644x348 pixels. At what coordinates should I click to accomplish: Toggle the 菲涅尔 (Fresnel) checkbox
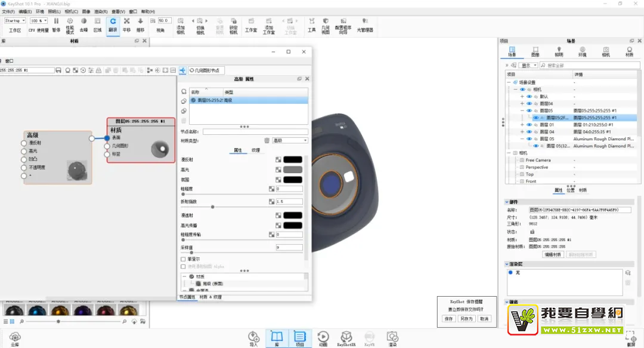[184, 259]
